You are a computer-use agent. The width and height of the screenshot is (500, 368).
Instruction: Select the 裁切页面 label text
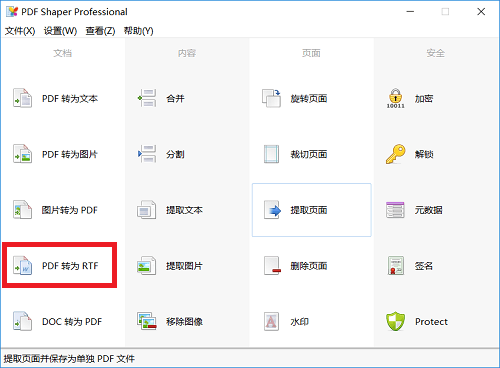coord(309,154)
